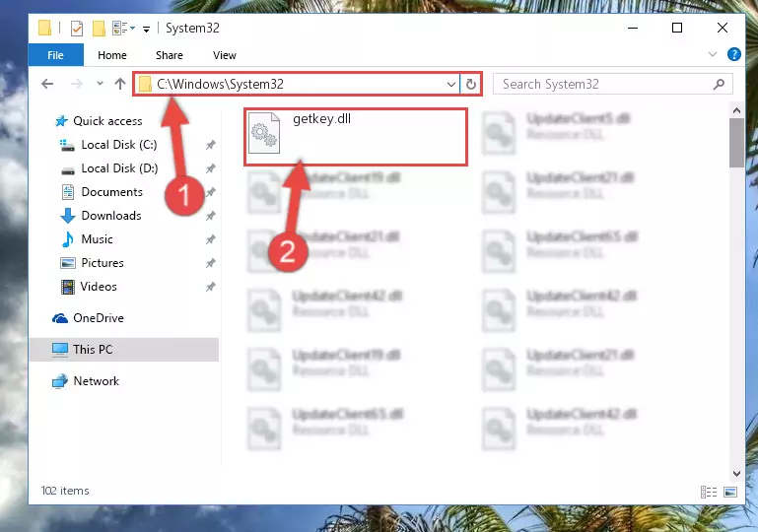Click the pin icon beside Local Disk (C:)
The image size is (758, 532).
tap(211, 145)
